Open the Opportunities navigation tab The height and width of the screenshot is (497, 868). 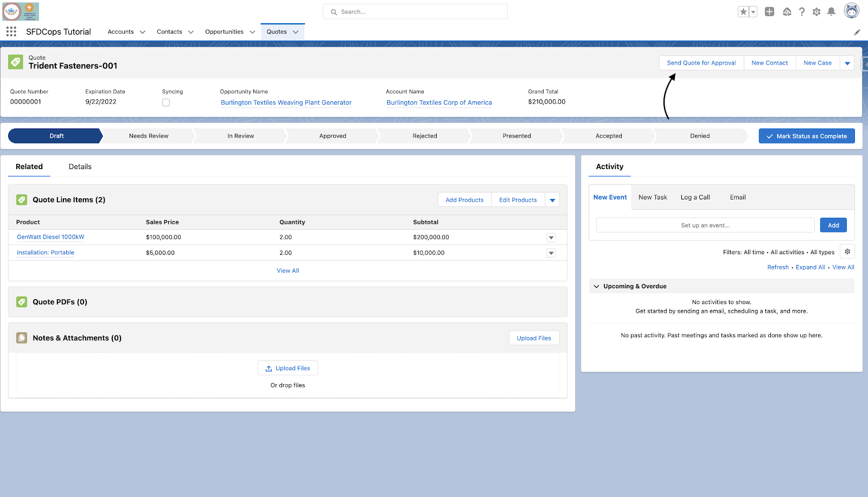pos(224,32)
